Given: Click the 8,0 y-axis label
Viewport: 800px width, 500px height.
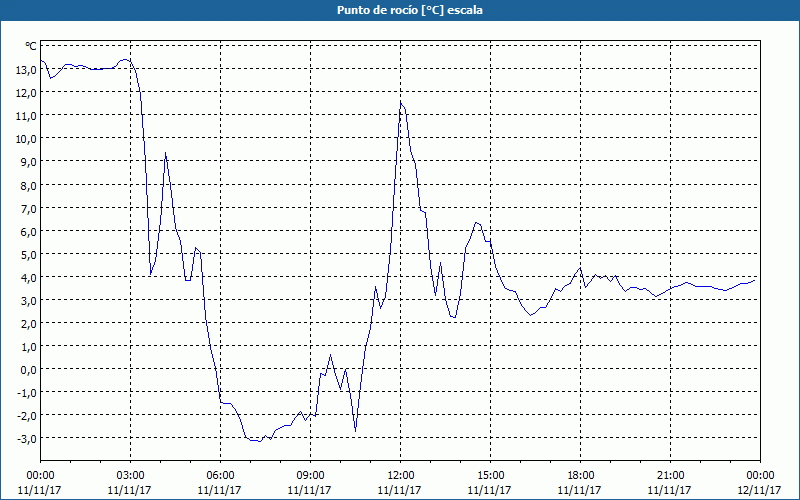Looking at the screenshot, I should [28, 185].
